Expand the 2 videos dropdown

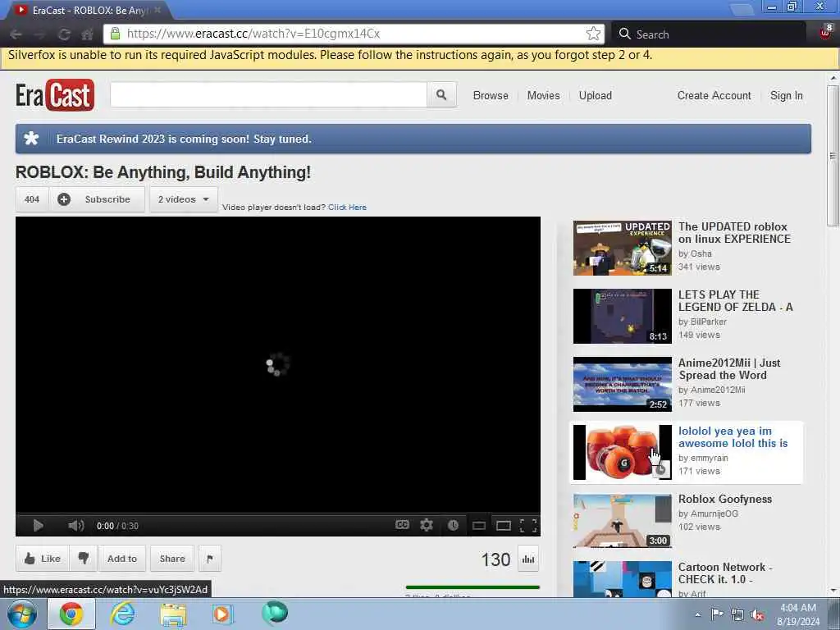point(183,199)
